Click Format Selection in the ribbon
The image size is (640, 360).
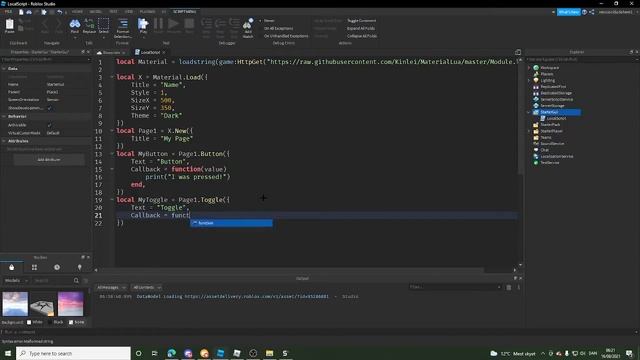pos(123,27)
